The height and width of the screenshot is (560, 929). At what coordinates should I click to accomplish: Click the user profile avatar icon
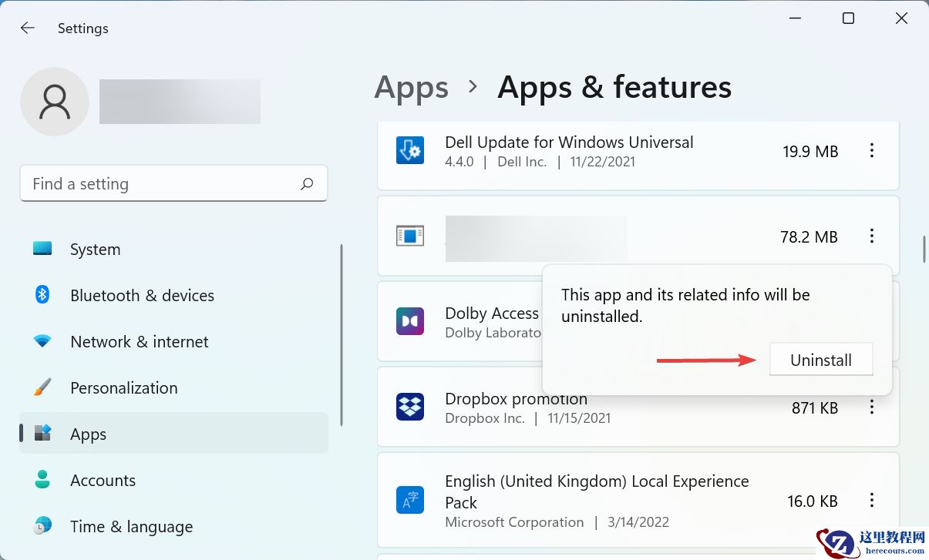(55, 102)
